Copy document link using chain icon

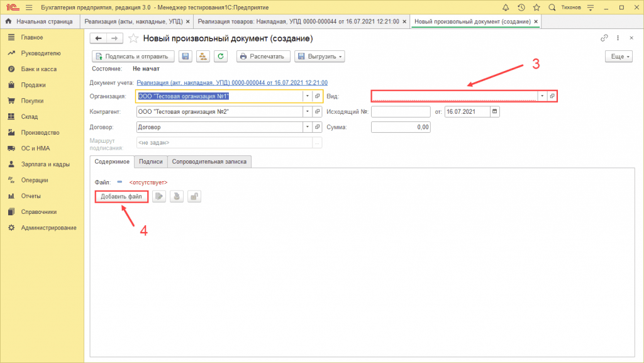point(605,38)
